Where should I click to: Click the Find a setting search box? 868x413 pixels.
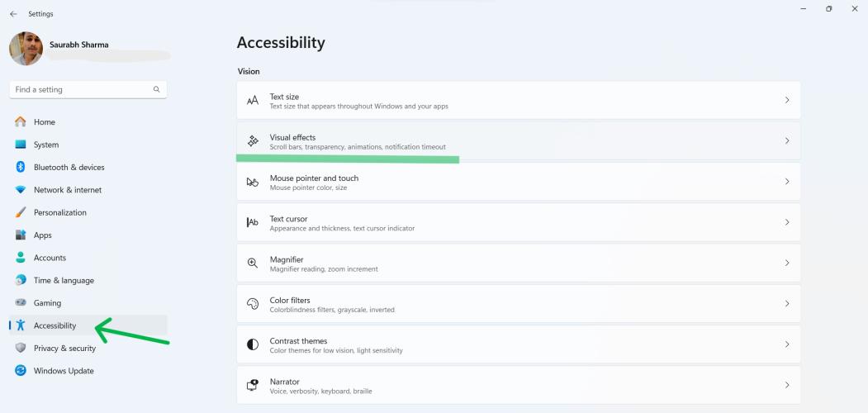83,89
